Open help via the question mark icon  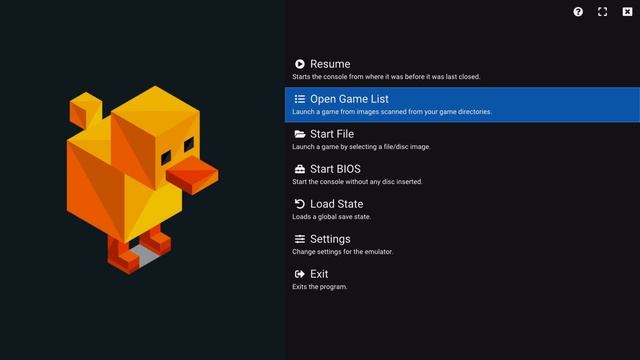click(578, 12)
